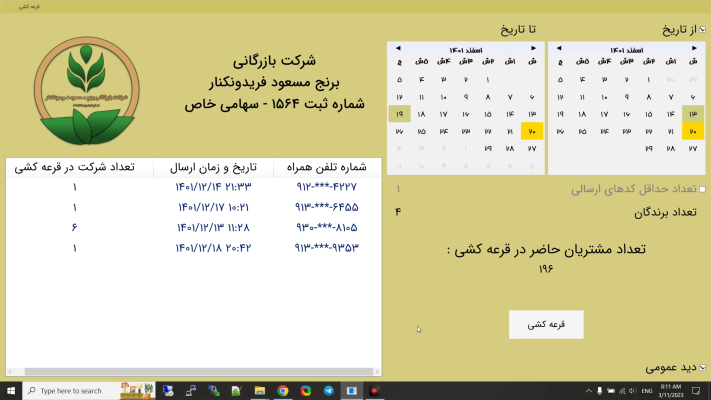Switch the ENG input language indicator
This screenshot has height=400, width=711.
coord(647,391)
